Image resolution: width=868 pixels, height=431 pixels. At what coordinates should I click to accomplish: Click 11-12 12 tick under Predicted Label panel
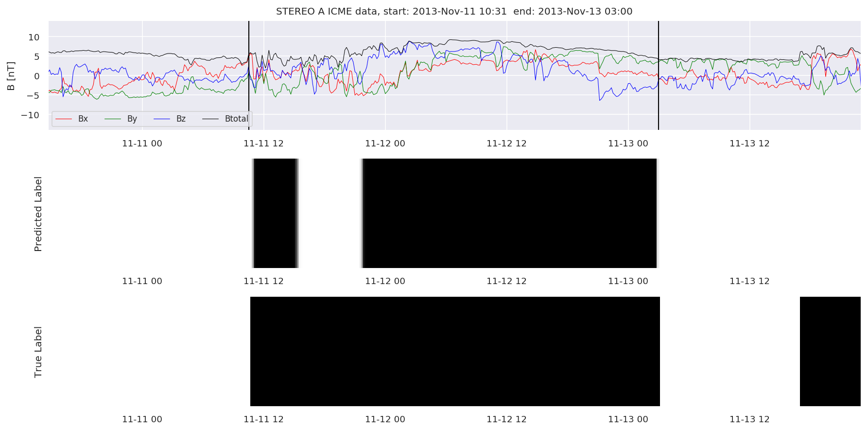pyautogui.click(x=506, y=281)
